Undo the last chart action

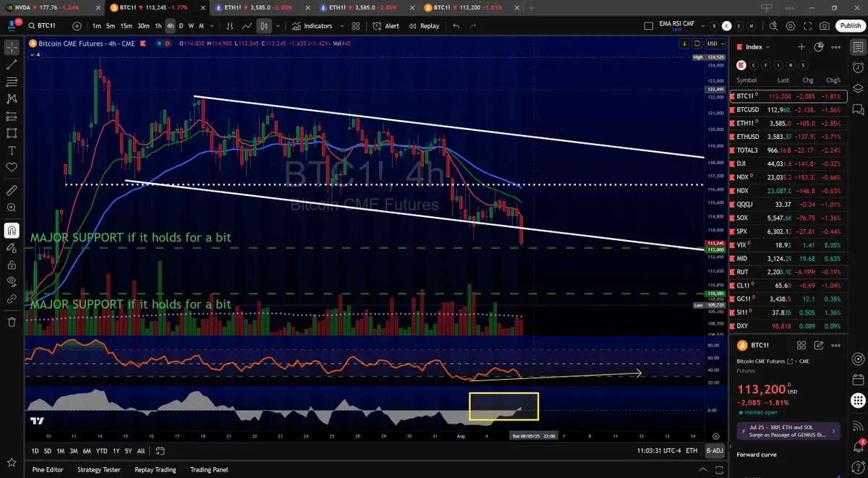point(456,26)
